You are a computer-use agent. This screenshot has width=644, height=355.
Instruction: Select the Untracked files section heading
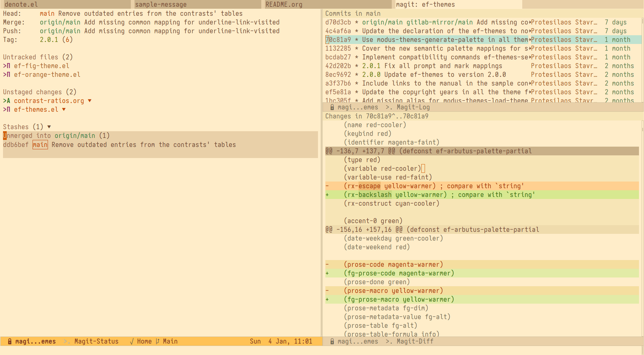pyautogui.click(x=38, y=57)
